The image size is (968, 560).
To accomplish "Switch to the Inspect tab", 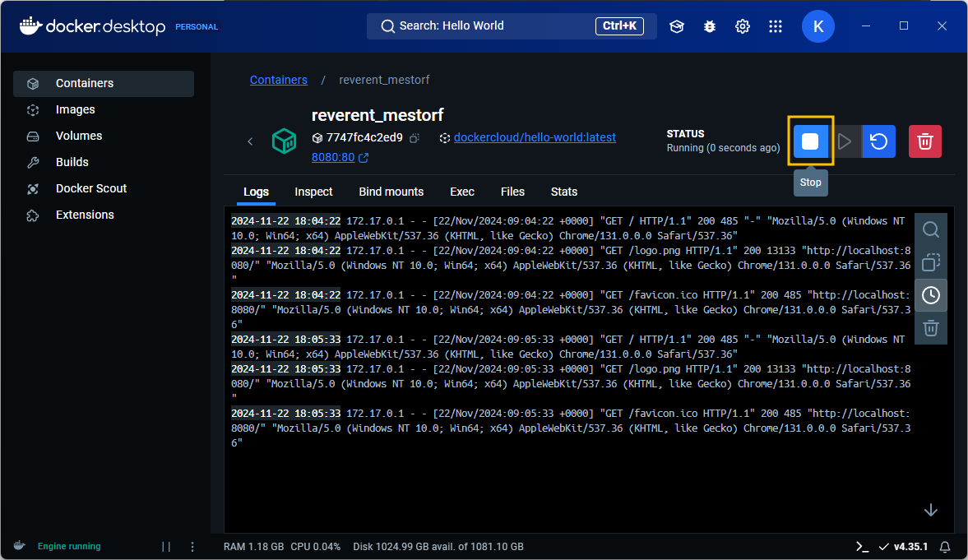I will (x=313, y=192).
